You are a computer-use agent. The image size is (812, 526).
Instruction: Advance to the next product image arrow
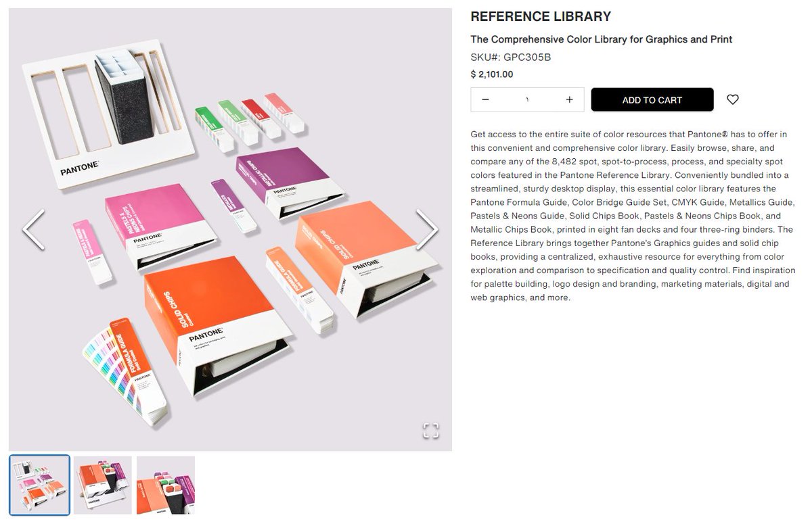[426, 230]
